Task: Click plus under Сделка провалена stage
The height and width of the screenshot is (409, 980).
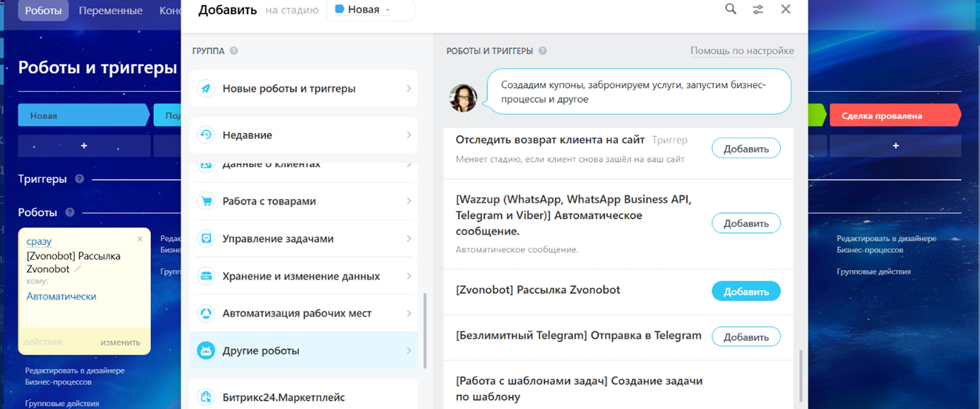Action: pyautogui.click(x=896, y=146)
